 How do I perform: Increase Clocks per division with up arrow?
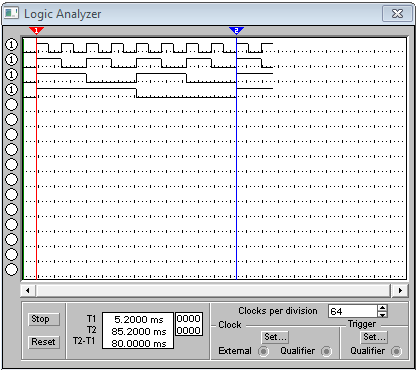click(x=383, y=308)
